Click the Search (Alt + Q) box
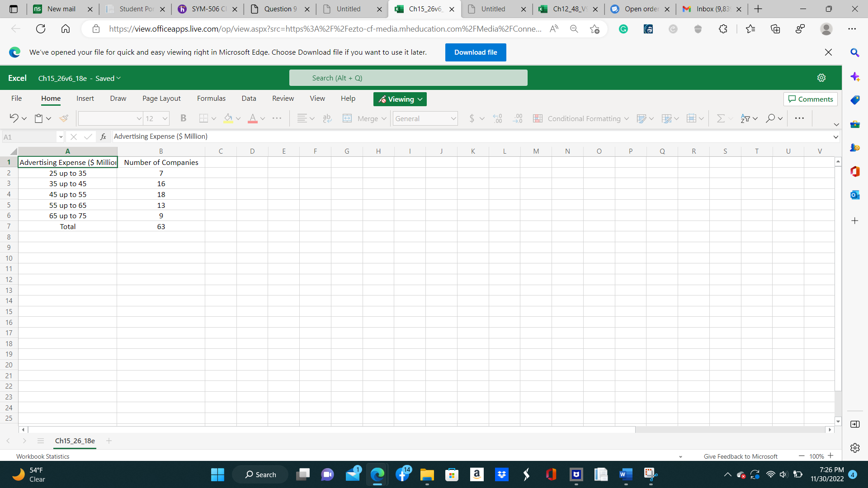868x488 pixels. [x=408, y=78]
